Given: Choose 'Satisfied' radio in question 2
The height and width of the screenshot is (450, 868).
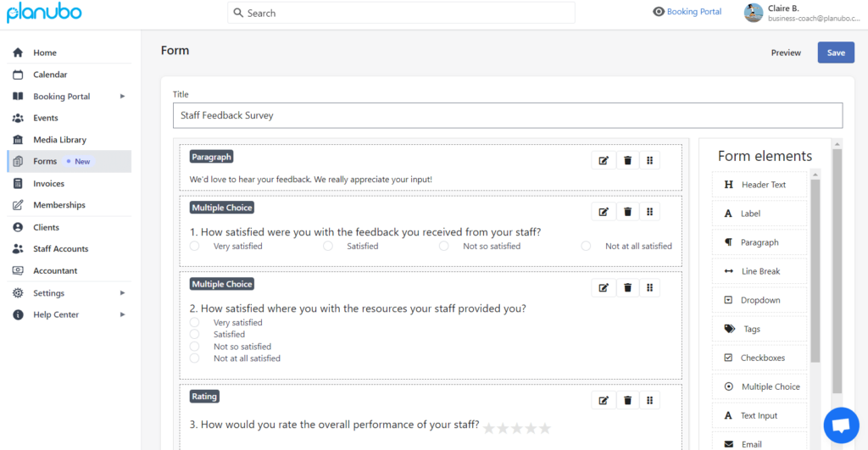Looking at the screenshot, I should pos(195,335).
